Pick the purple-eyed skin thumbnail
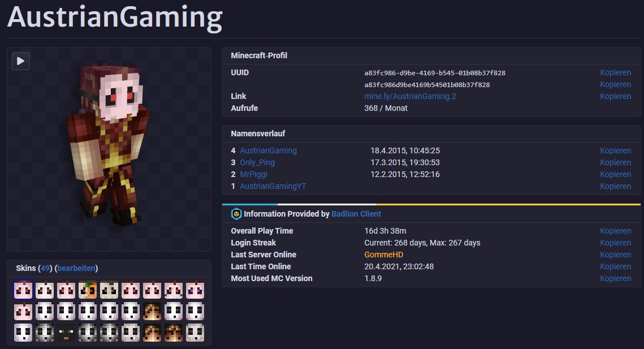This screenshot has width=644, height=349. pos(195,290)
